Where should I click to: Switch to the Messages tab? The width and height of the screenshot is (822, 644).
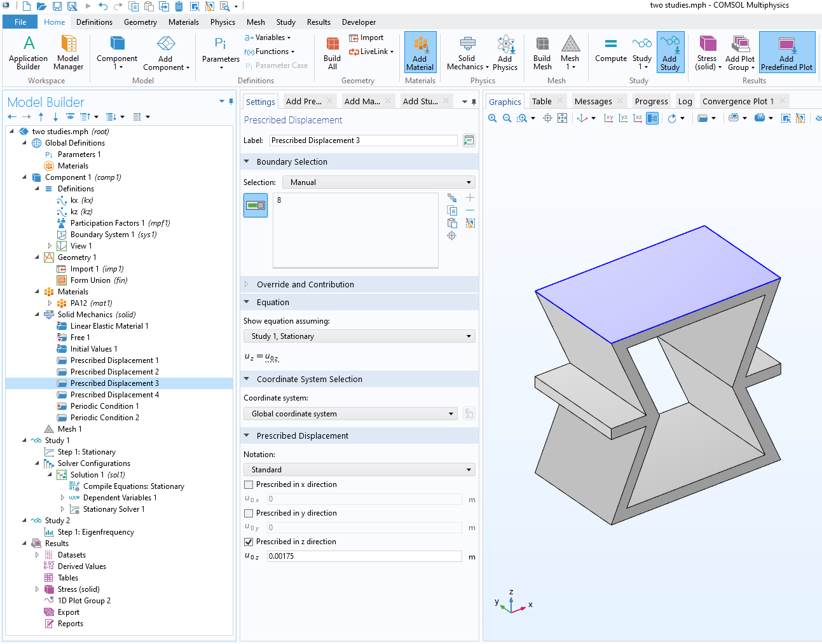tap(593, 102)
